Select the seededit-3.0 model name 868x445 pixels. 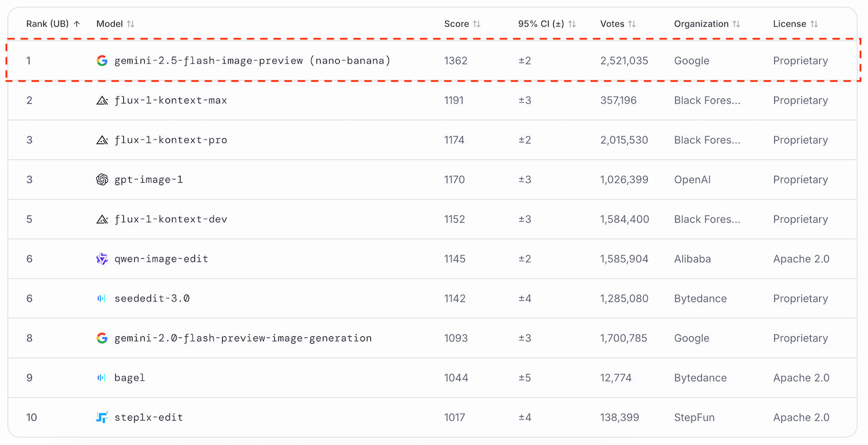(x=152, y=299)
